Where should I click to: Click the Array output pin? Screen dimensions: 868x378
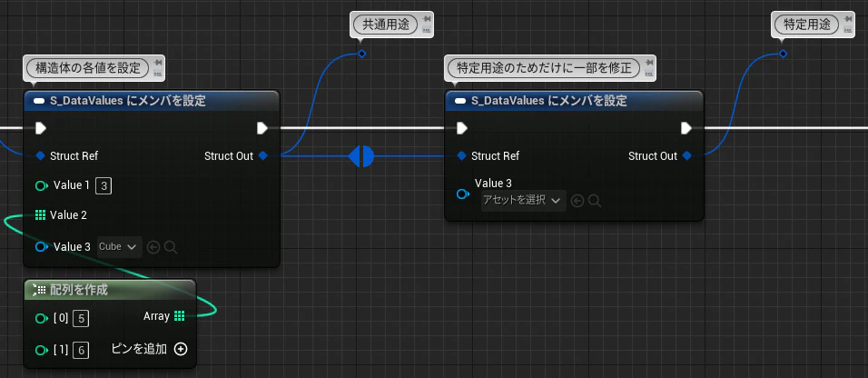click(x=179, y=316)
